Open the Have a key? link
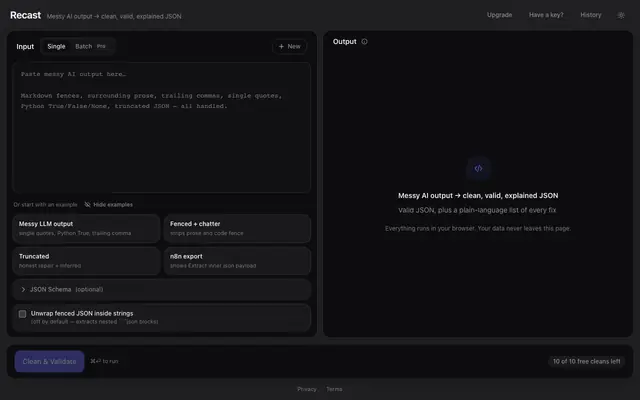This screenshot has height=400, width=640. click(546, 15)
